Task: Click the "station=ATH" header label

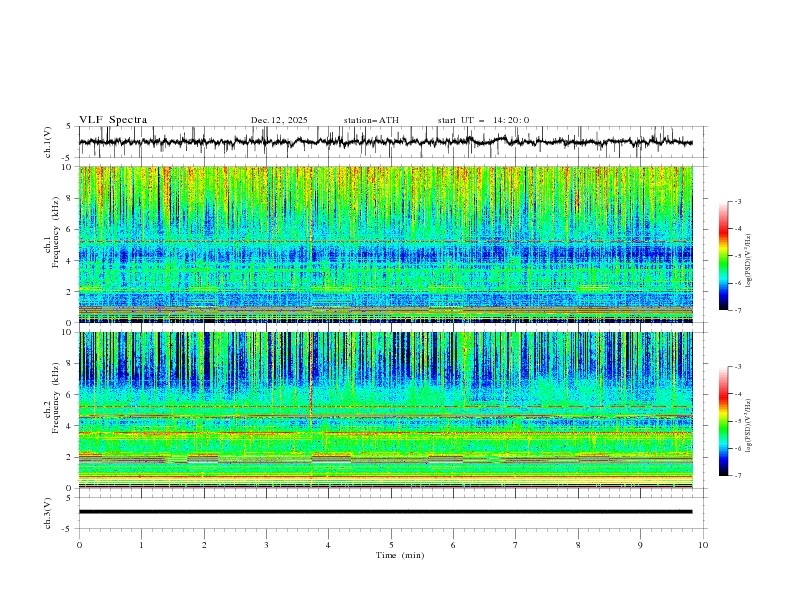Action: click(x=371, y=120)
